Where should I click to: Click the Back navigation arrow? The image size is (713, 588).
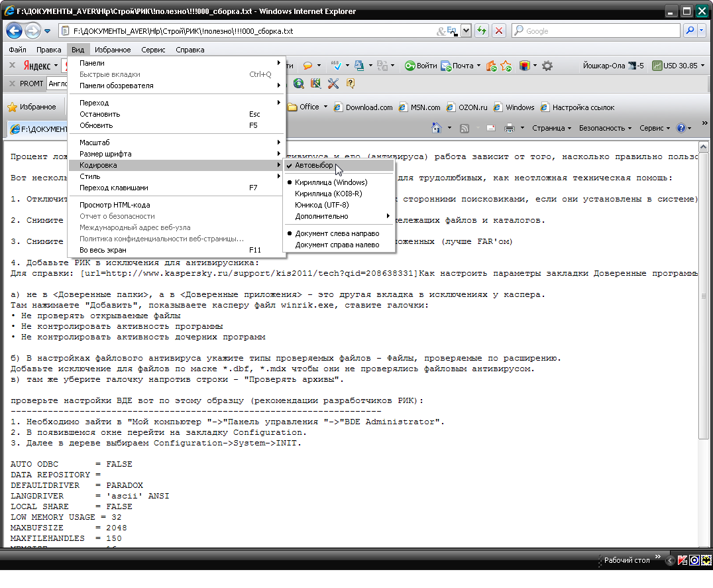coord(15,30)
